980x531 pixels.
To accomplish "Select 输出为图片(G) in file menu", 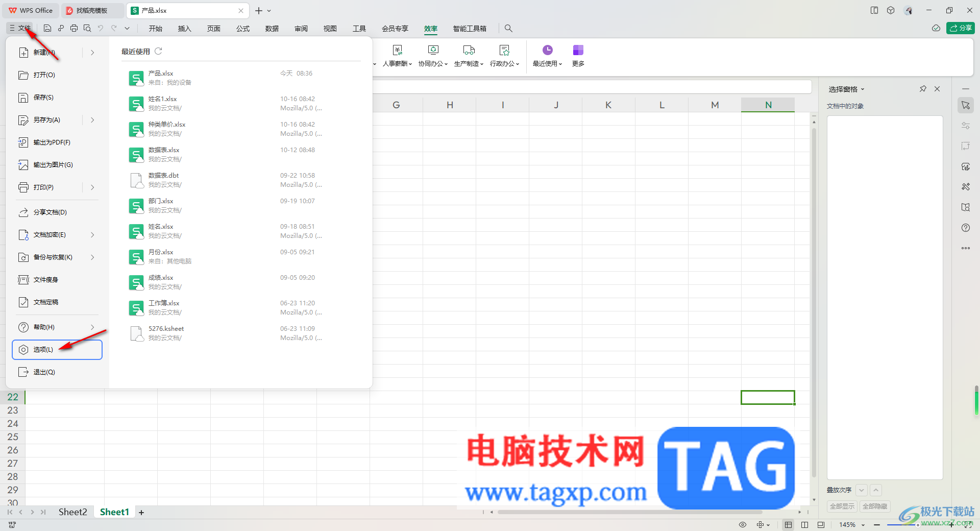I will click(57, 165).
